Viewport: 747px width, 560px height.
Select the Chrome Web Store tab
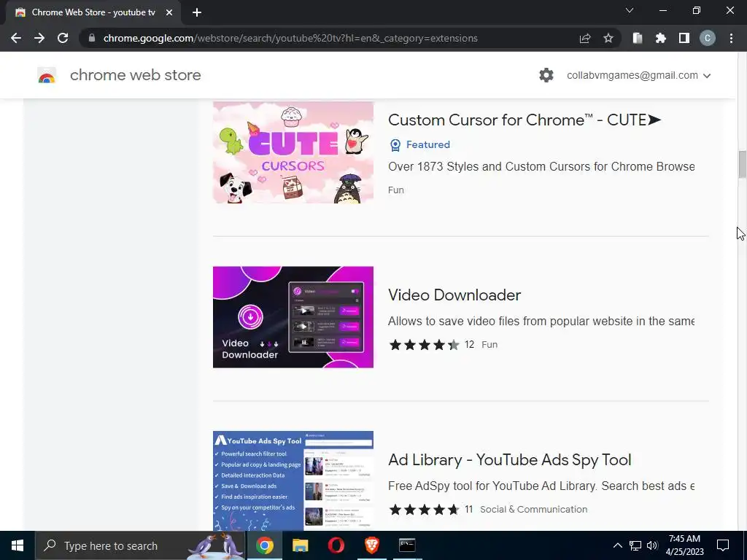[93, 12]
